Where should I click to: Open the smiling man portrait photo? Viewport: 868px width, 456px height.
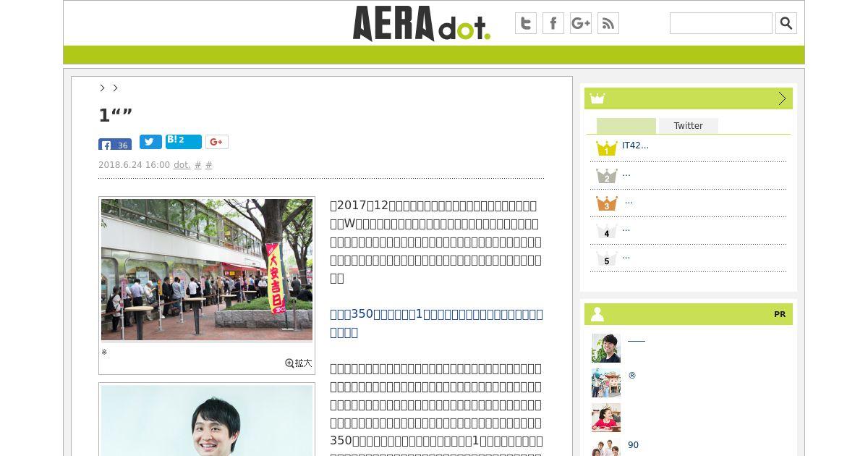click(207, 421)
